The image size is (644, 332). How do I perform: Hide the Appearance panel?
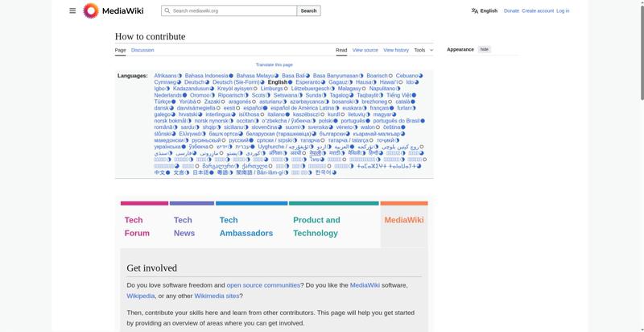(x=484, y=49)
